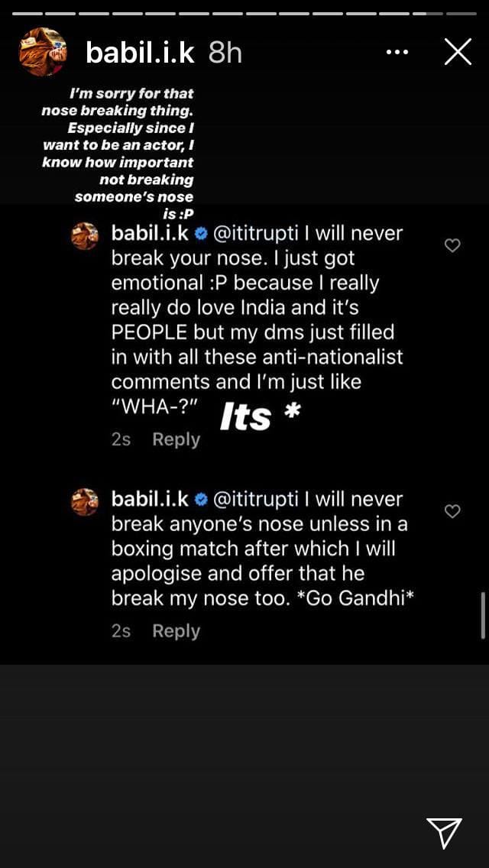Open babil.i.k's story profile avatar
This screenshot has width=489, height=868.
[x=43, y=51]
